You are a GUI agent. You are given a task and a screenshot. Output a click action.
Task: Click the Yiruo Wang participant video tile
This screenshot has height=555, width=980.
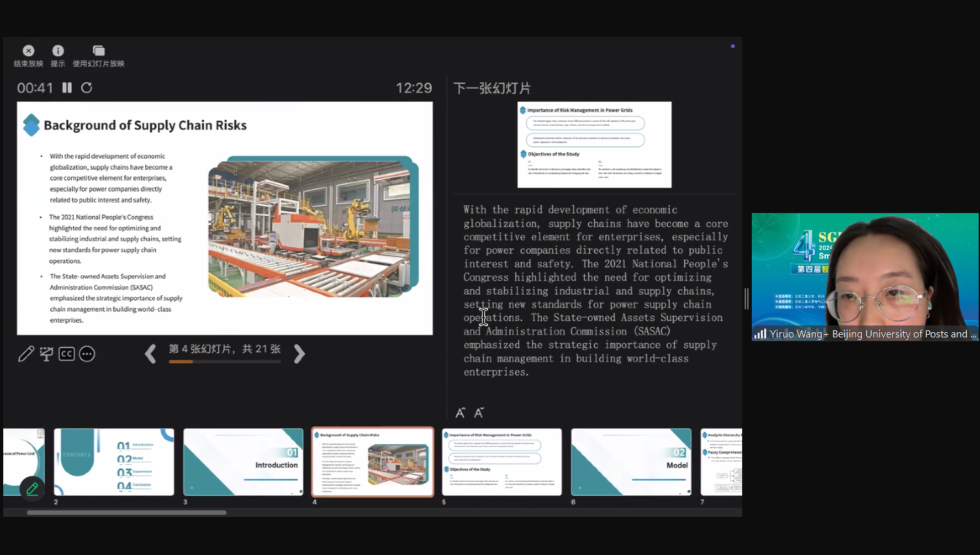[x=865, y=277]
